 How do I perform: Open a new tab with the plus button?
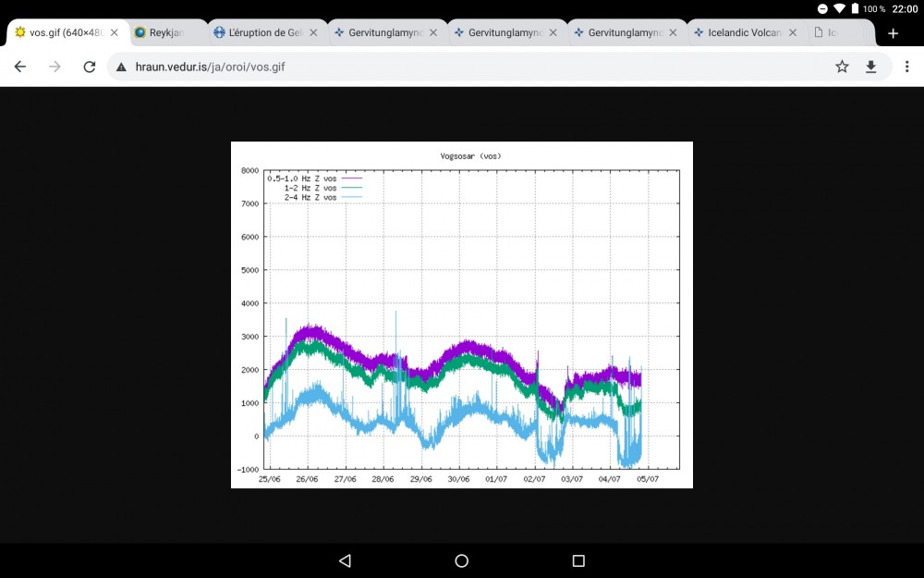pyautogui.click(x=893, y=32)
